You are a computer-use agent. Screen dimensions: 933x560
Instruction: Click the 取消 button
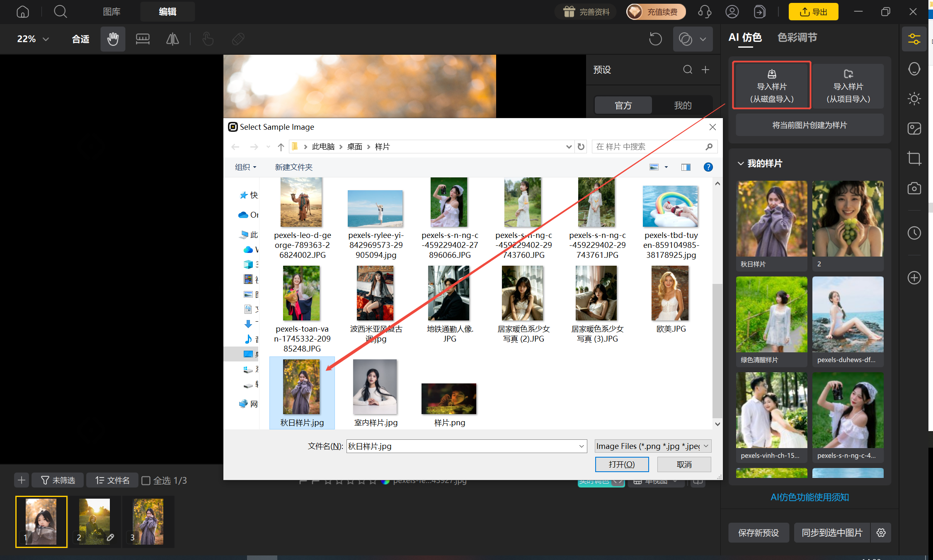684,464
